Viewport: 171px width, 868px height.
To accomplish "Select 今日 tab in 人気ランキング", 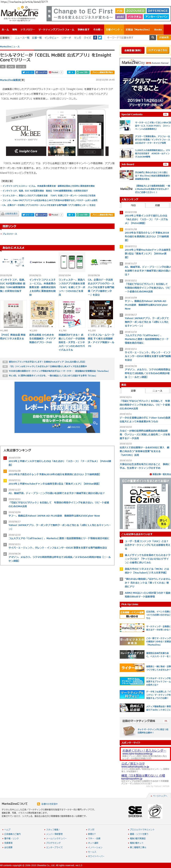I will [133, 205].
